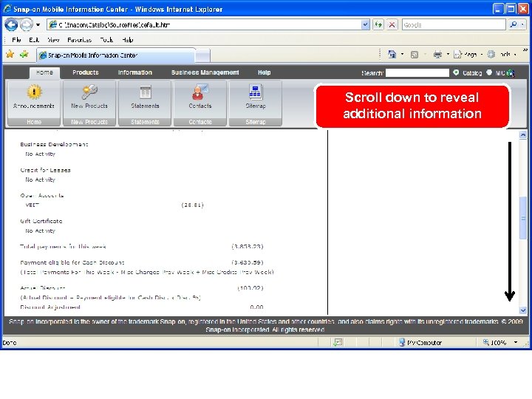Open the Statements icon
The height and width of the screenshot is (399, 532).
click(146, 92)
